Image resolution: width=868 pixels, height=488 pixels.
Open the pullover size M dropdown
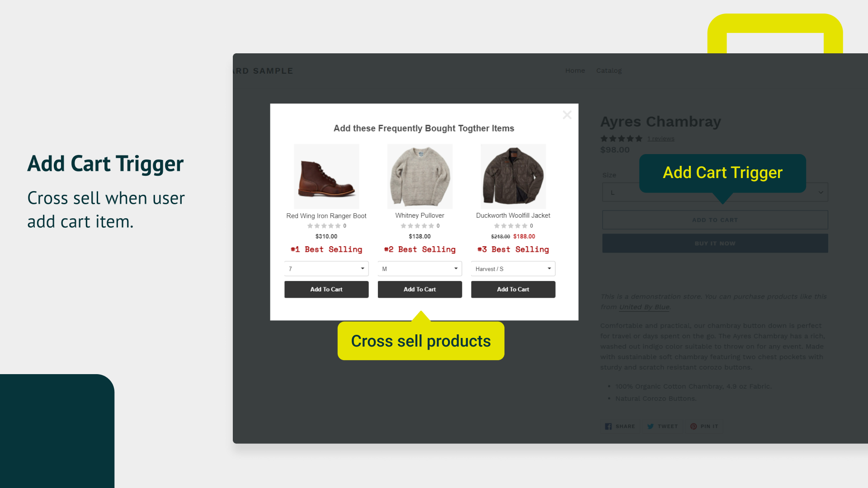coord(420,268)
